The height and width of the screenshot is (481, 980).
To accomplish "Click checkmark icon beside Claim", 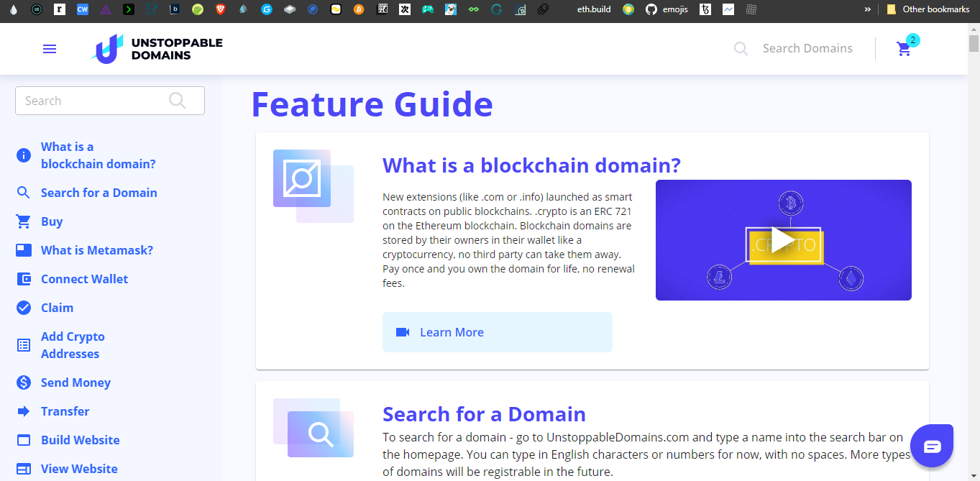I will 24,308.
